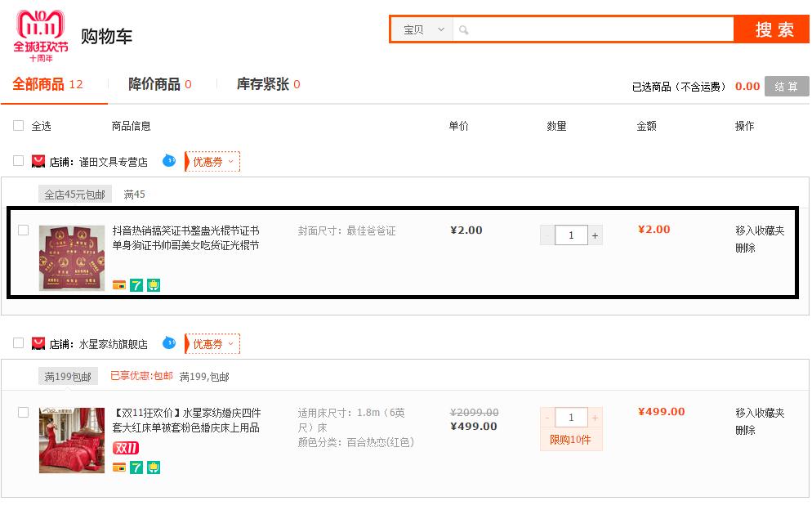The image size is (812, 510).
Task: Select the 谨田文具专营店 store checkbox
Action: pyautogui.click(x=17, y=161)
